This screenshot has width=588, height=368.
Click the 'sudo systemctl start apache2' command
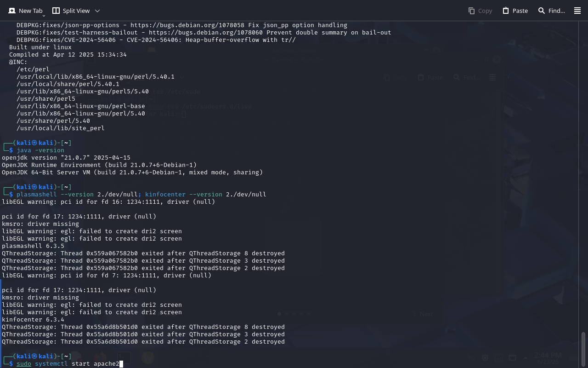[x=68, y=364]
